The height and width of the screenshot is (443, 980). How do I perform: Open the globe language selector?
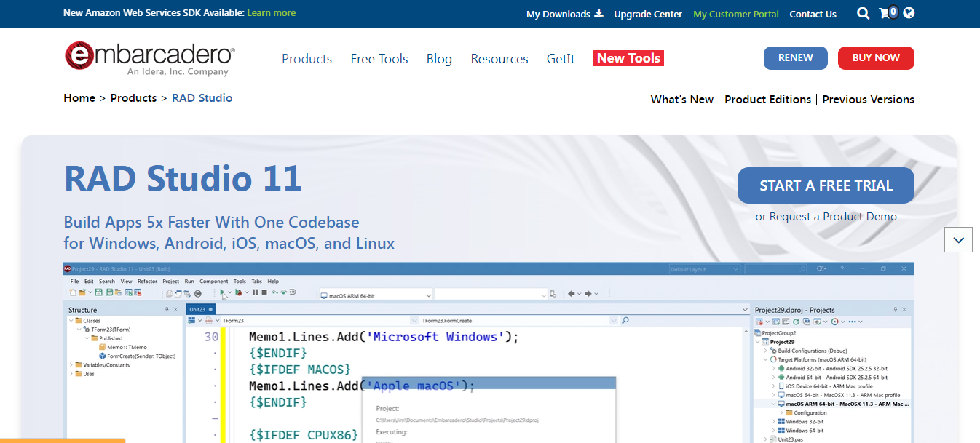point(909,12)
